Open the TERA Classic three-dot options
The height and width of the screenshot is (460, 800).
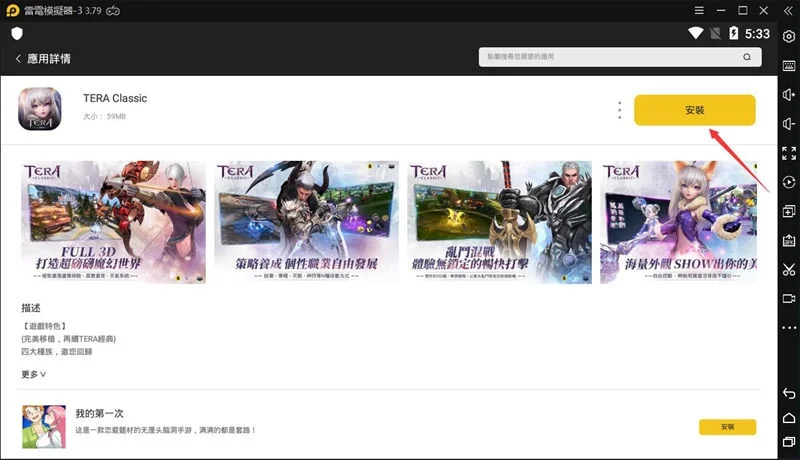pos(619,110)
